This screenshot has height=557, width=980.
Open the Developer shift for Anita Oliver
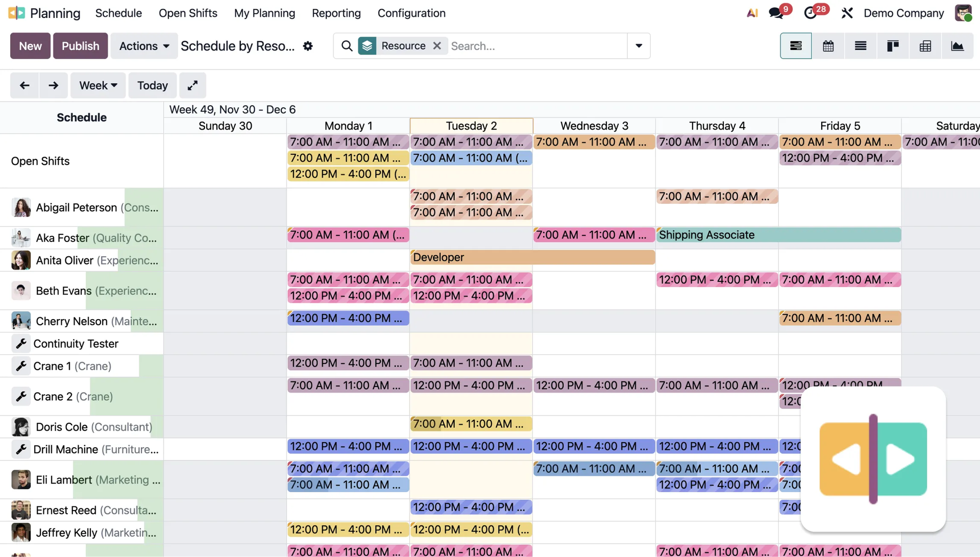point(532,257)
